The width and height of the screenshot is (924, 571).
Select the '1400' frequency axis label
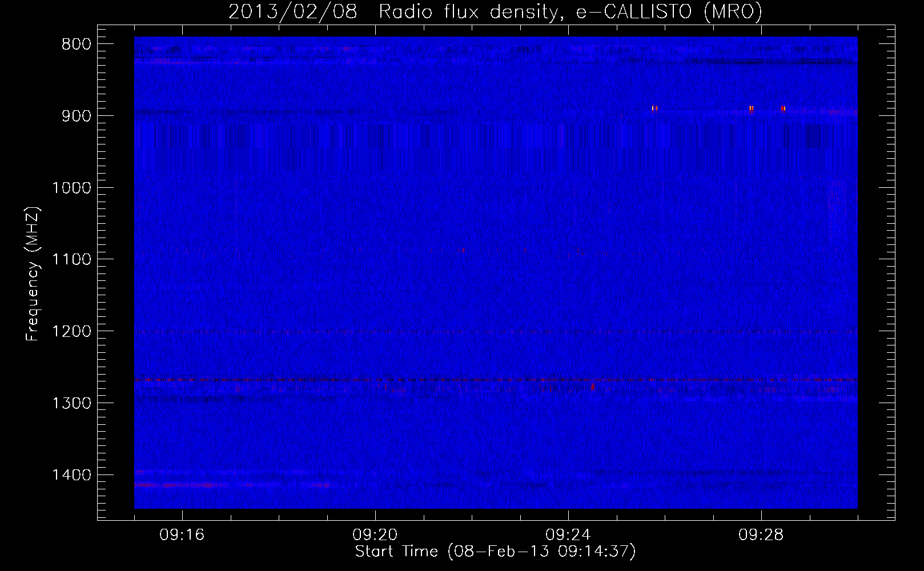pos(72,475)
